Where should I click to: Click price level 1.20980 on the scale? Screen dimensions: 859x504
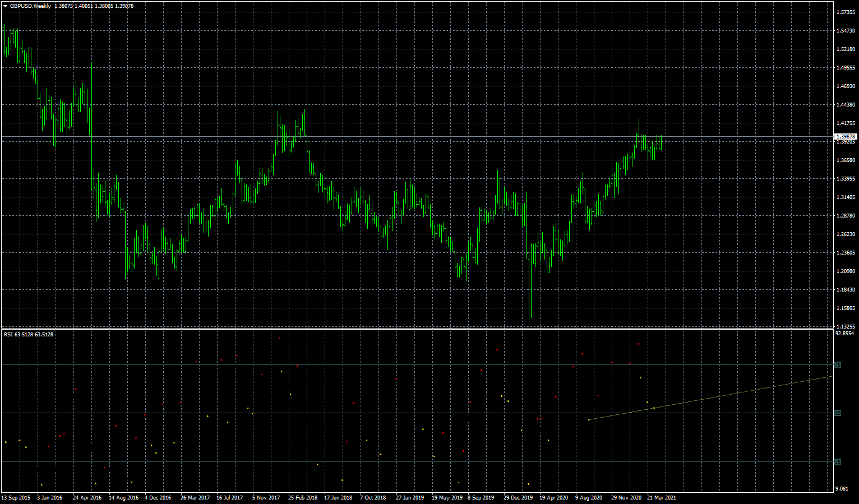[846, 271]
